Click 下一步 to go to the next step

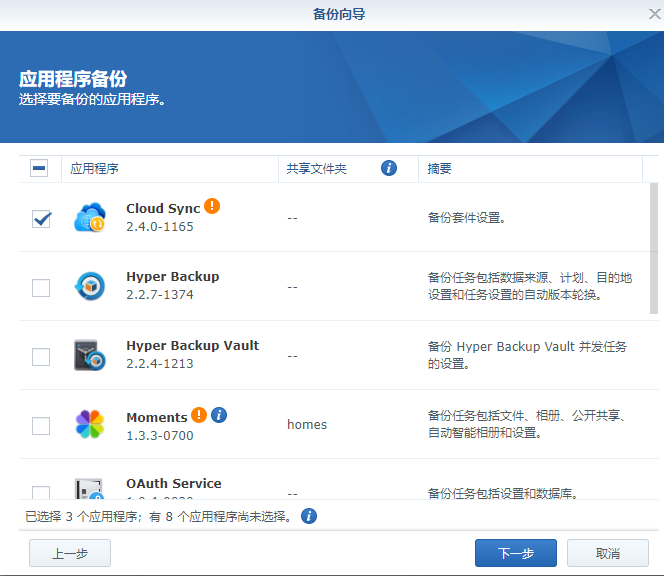[515, 553]
